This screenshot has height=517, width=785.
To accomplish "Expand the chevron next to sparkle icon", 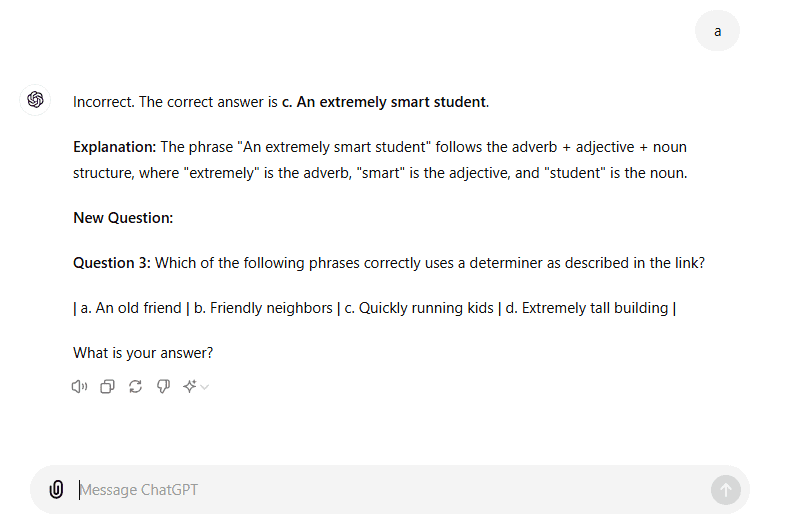I will click(x=204, y=387).
